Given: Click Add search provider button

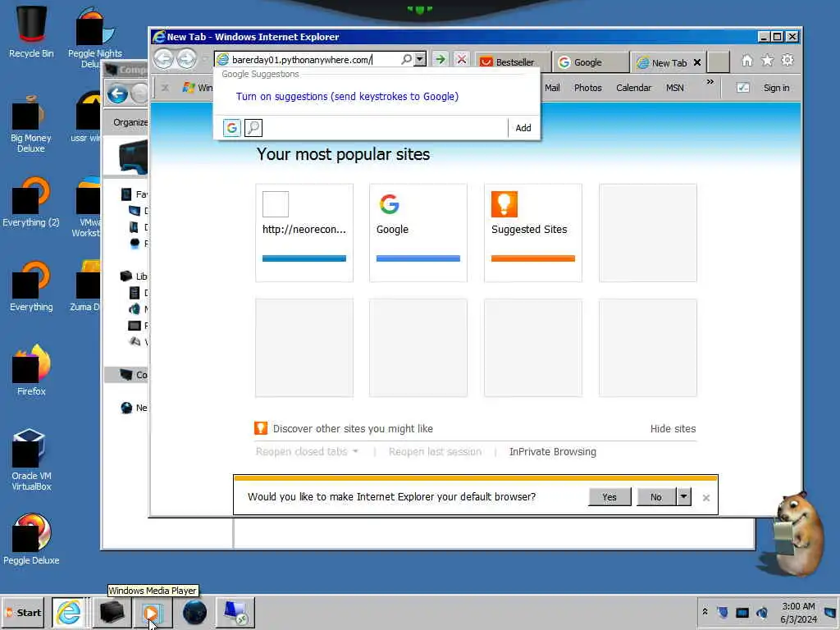Looking at the screenshot, I should [523, 128].
